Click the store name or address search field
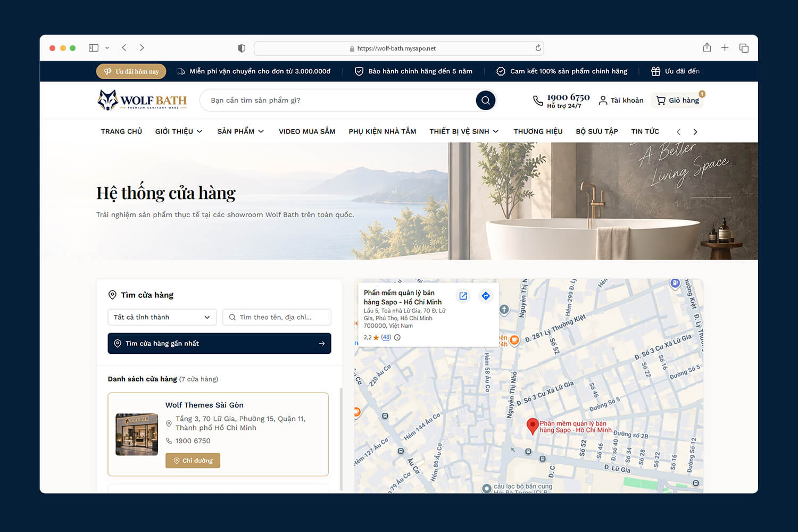This screenshot has width=798, height=532. pos(277,317)
